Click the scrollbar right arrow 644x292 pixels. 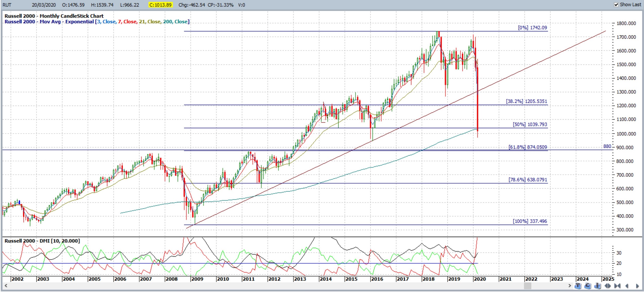(570, 286)
